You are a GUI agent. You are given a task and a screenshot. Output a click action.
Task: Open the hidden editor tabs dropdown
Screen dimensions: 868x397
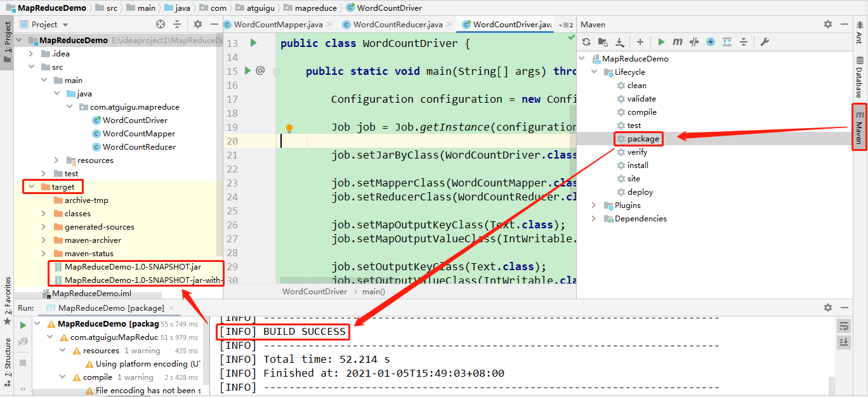click(x=566, y=25)
